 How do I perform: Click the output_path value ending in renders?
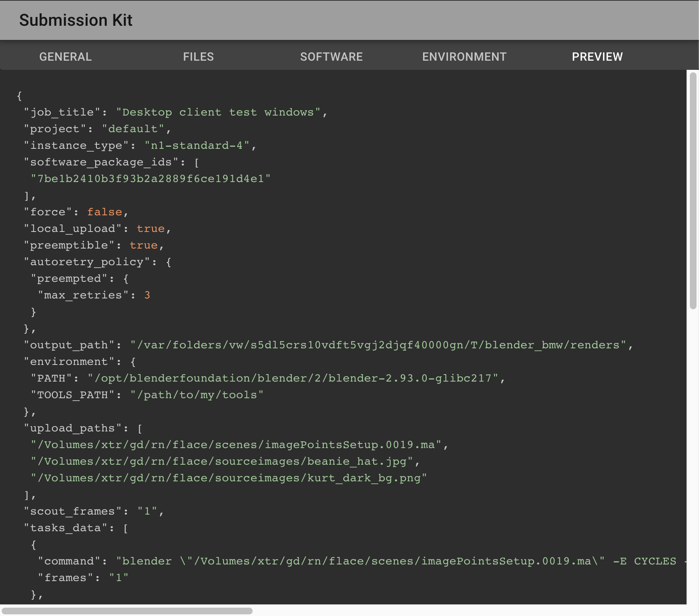click(378, 345)
